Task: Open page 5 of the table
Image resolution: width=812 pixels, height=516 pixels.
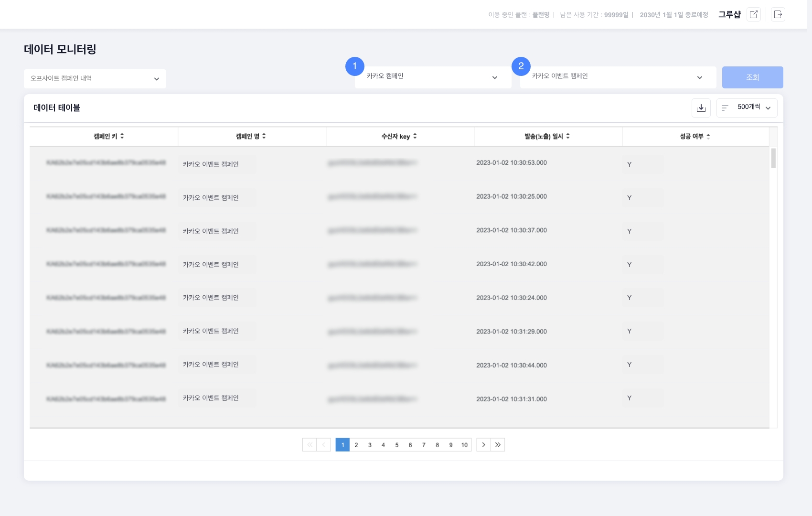Action: (x=396, y=445)
